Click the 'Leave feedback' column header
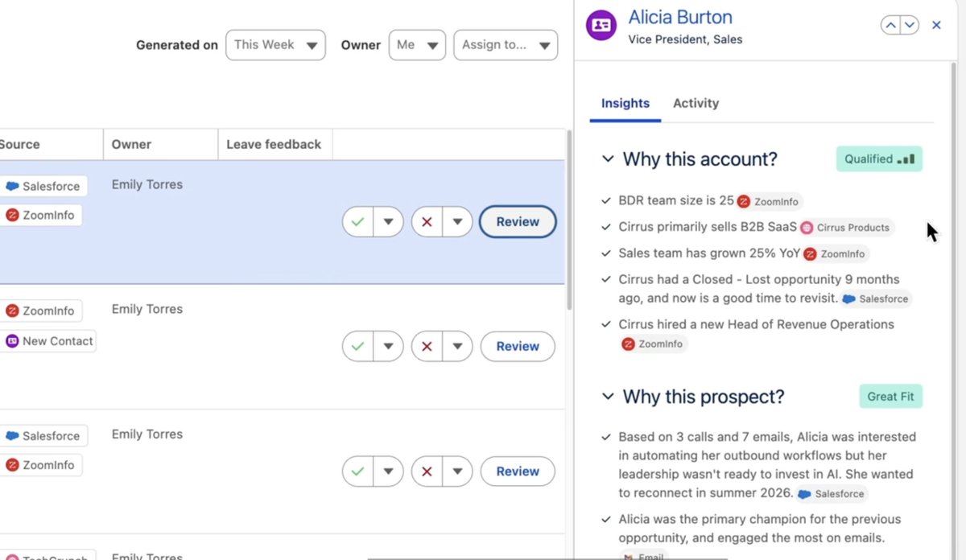This screenshot has width=966, height=560. [274, 144]
